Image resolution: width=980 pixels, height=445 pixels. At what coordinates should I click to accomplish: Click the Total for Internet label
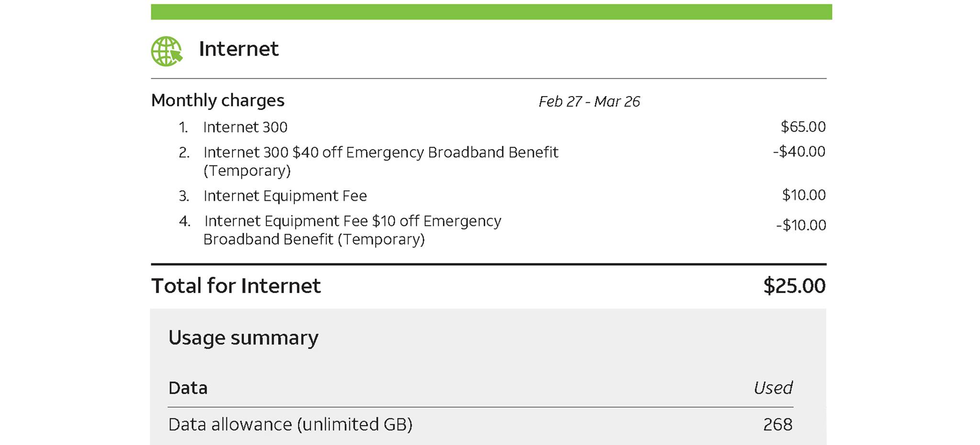pyautogui.click(x=236, y=286)
